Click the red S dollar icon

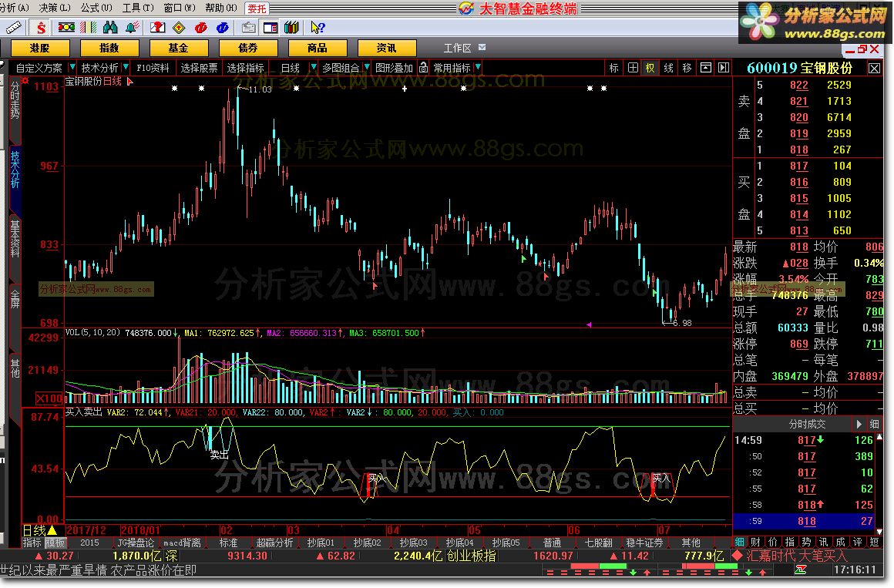[x=41, y=28]
